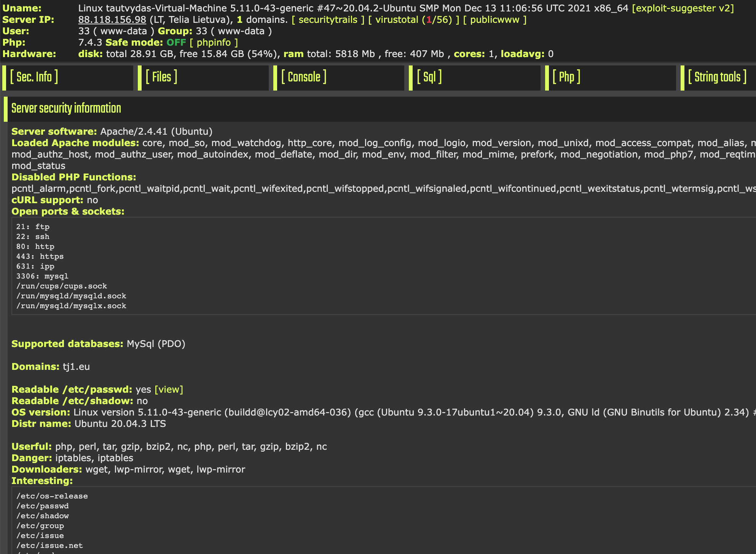Open the Console tab
Image resolution: width=756 pixels, height=554 pixels.
pyautogui.click(x=303, y=77)
